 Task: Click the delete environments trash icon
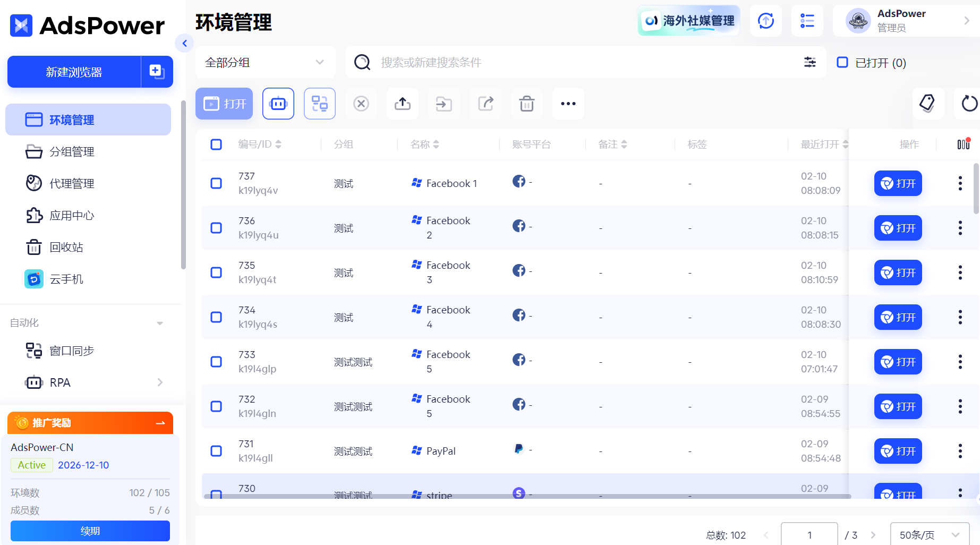[526, 104]
